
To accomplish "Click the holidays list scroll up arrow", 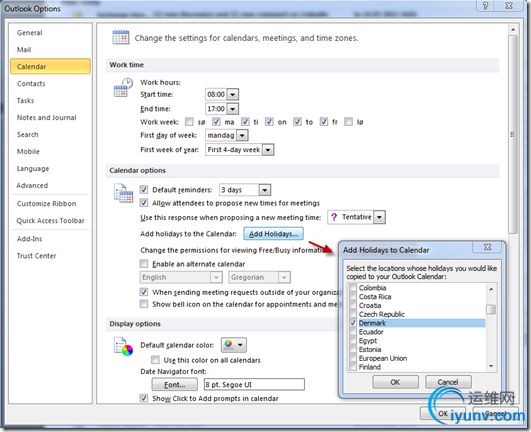I will [491, 289].
